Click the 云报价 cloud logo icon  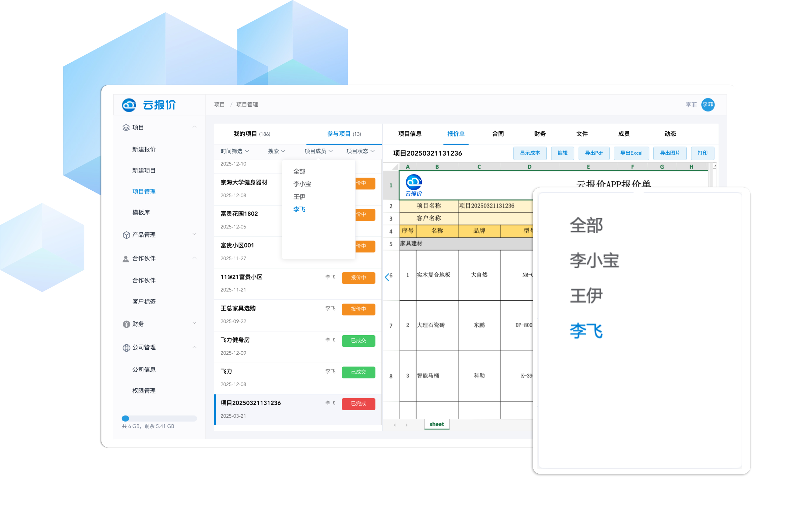point(129,105)
